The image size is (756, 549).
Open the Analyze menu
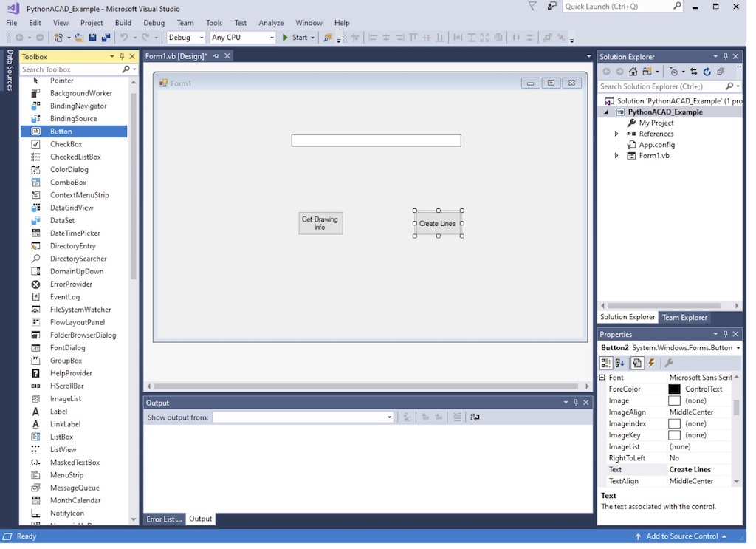point(271,23)
